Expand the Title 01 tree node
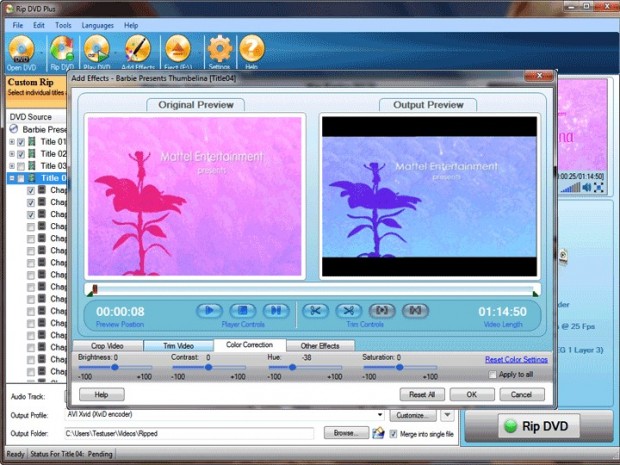Viewport: 620px width, 465px height. pos(12,142)
